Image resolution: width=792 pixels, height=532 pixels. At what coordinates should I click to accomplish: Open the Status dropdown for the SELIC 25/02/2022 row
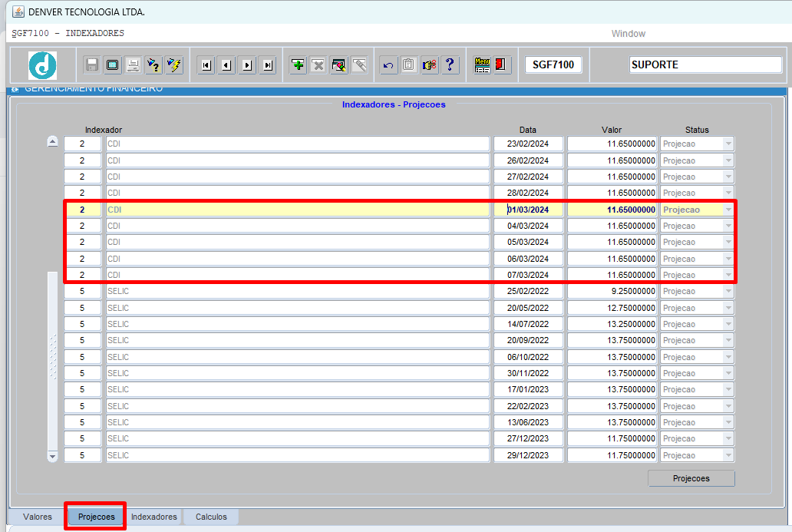[728, 291]
